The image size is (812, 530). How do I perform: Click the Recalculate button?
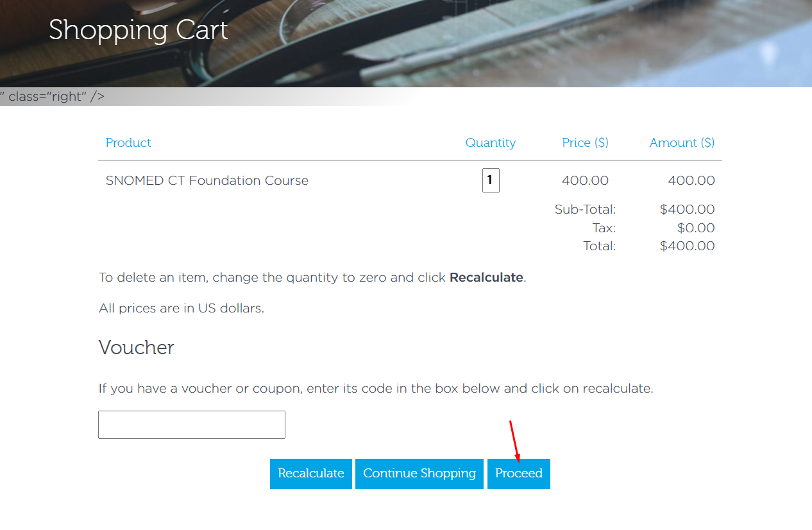[x=311, y=474]
